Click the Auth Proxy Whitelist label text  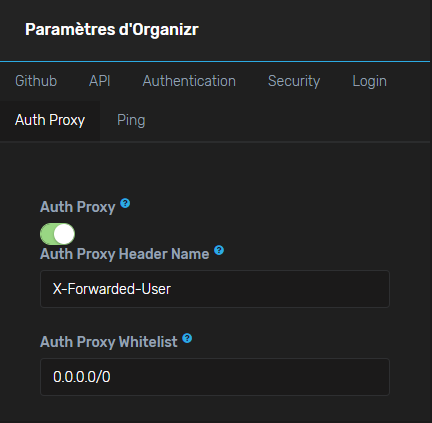(109, 342)
